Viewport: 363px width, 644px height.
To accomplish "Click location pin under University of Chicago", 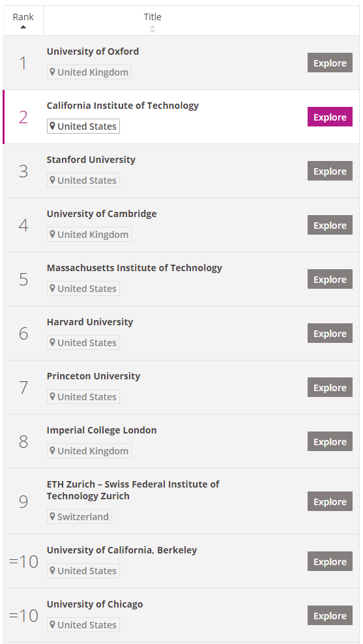I will point(52,624).
